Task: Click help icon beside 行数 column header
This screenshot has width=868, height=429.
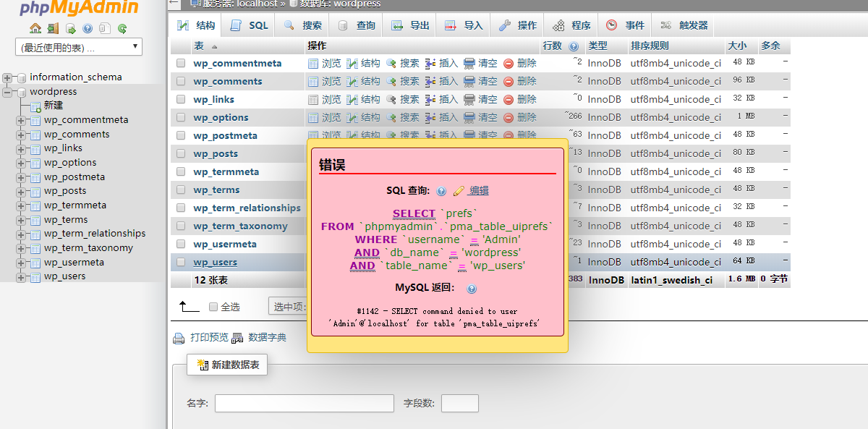Action: 574,46
